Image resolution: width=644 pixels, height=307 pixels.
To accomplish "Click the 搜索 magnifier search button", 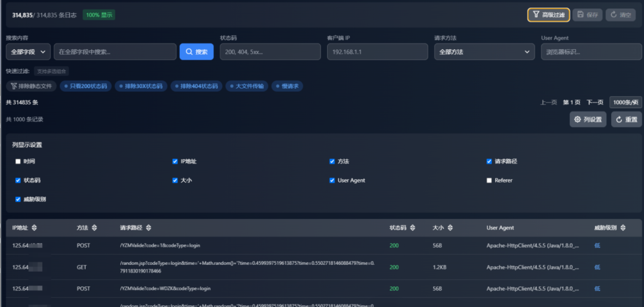I will (x=196, y=52).
